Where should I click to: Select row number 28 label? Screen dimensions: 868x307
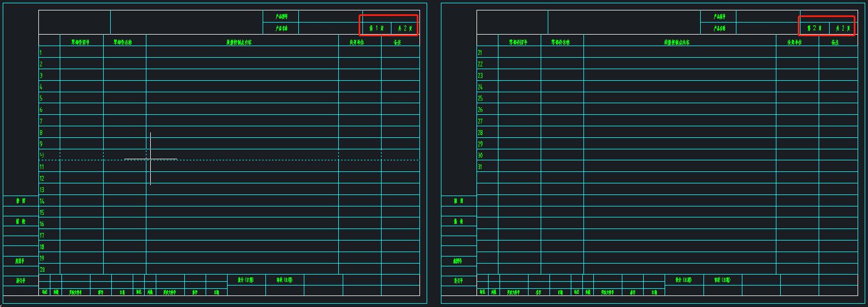pyautogui.click(x=480, y=133)
